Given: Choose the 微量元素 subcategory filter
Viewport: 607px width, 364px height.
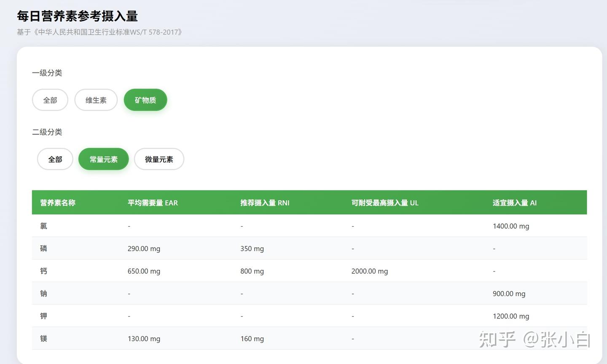Looking at the screenshot, I should coord(159,159).
